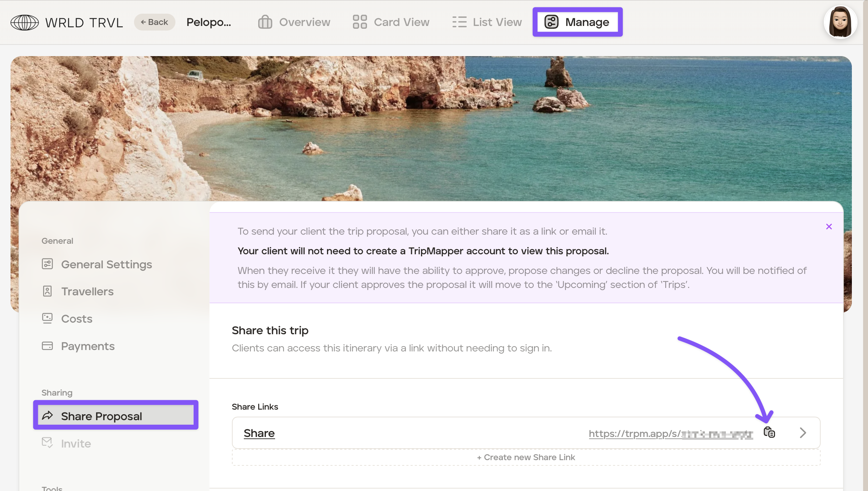Click the copy share link icon

click(769, 432)
